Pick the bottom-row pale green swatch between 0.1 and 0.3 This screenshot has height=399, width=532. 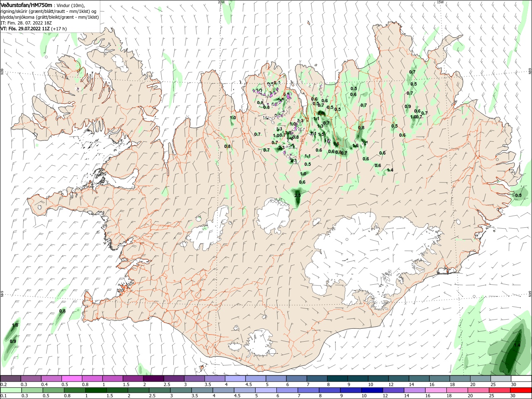(10, 390)
